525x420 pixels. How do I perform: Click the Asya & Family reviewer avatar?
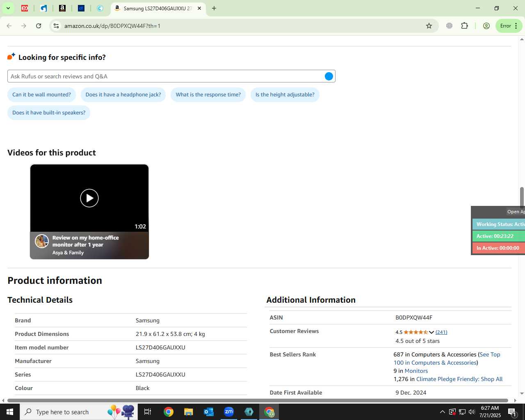click(42, 241)
